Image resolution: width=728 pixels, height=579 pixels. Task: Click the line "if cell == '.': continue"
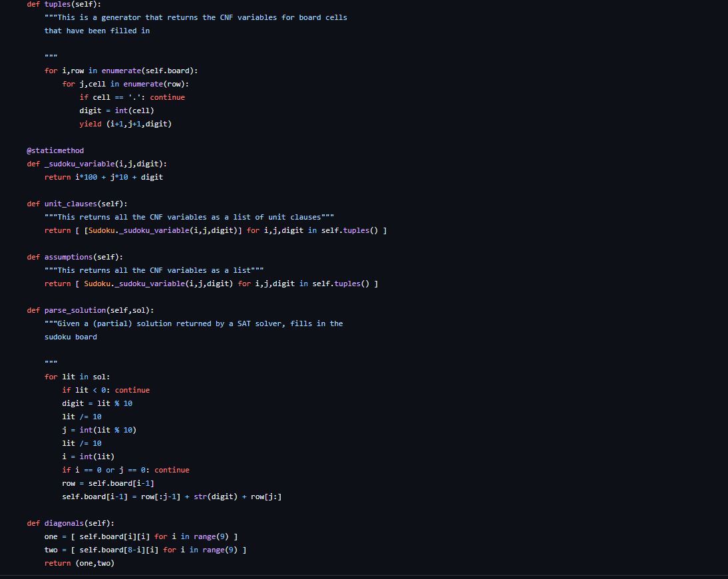point(132,97)
